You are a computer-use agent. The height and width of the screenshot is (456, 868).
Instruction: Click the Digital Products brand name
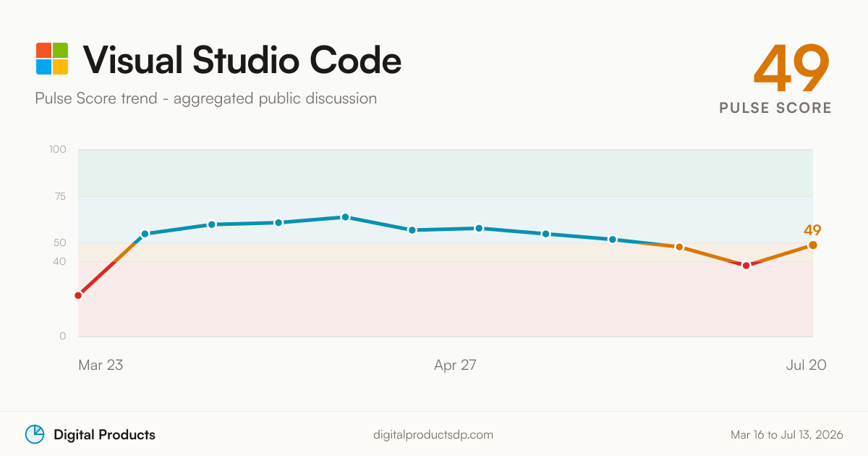[104, 435]
